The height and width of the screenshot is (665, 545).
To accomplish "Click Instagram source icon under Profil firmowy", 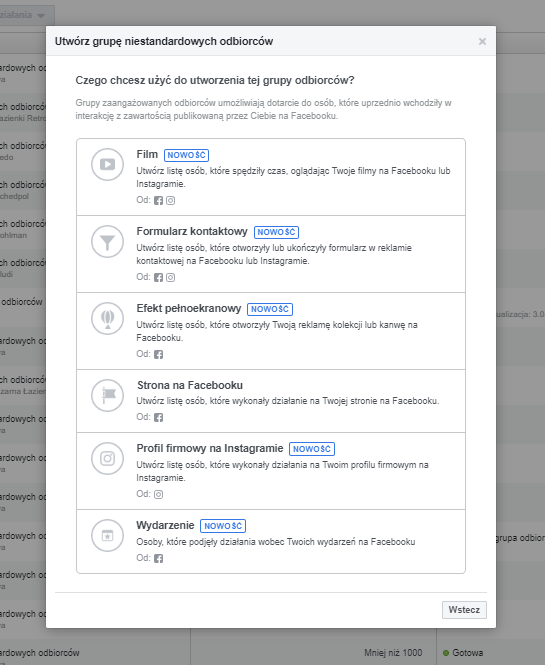I will tap(158, 495).
